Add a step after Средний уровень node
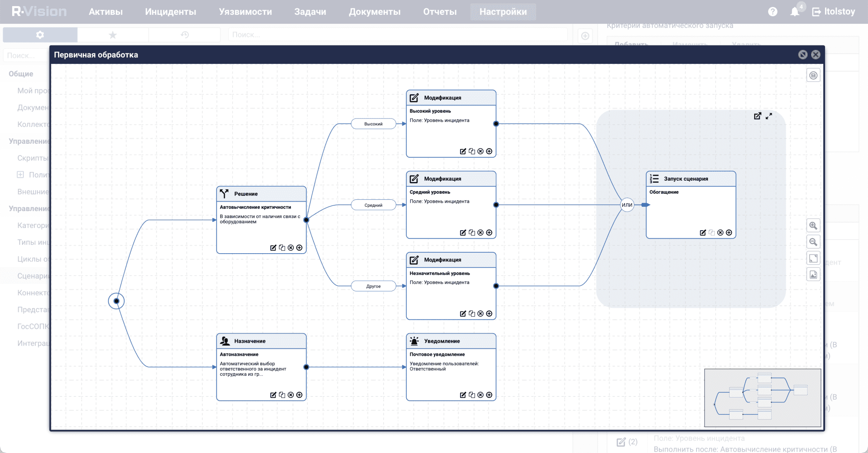 click(489, 232)
